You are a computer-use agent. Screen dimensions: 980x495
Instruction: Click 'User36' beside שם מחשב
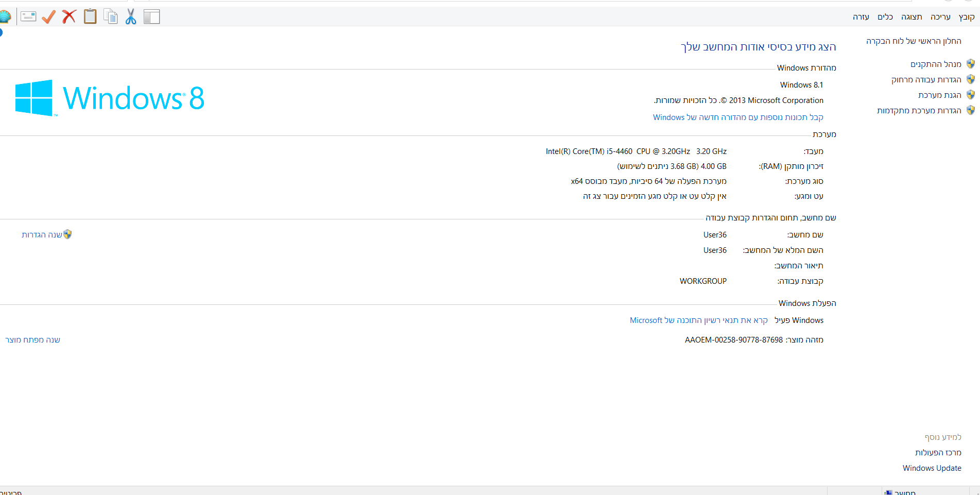(x=715, y=235)
